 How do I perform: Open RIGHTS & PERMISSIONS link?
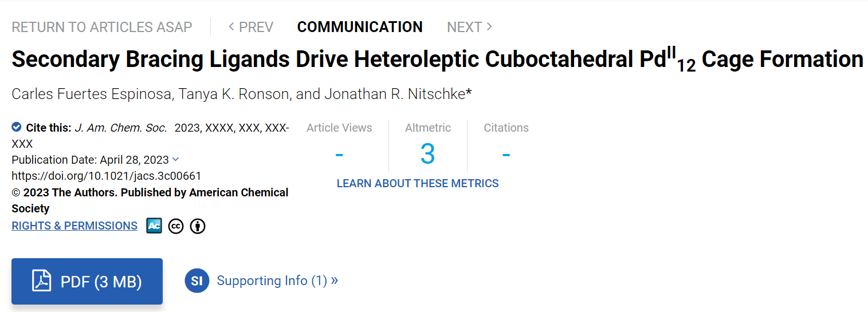pyautogui.click(x=74, y=226)
